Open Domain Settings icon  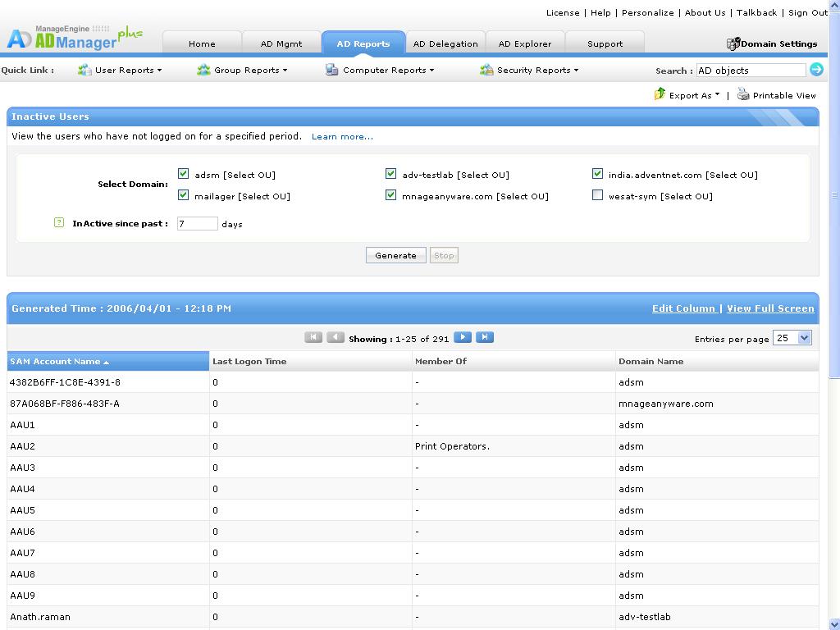click(x=733, y=43)
